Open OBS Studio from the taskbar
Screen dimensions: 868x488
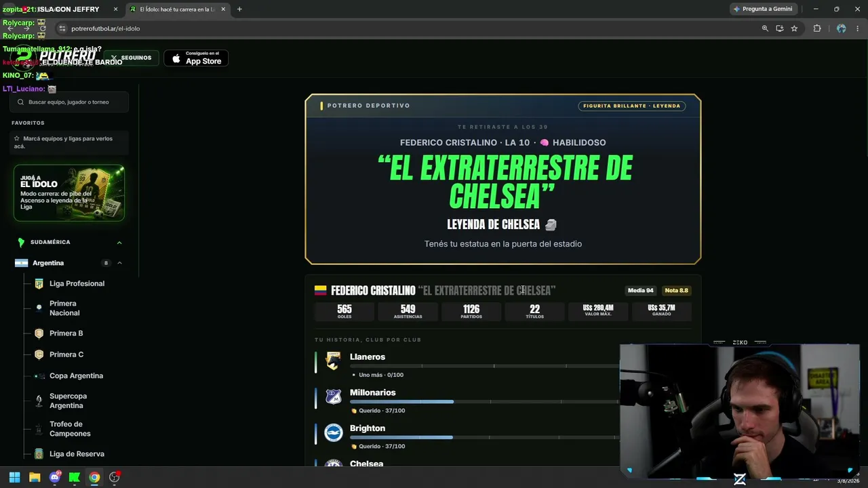(x=115, y=477)
